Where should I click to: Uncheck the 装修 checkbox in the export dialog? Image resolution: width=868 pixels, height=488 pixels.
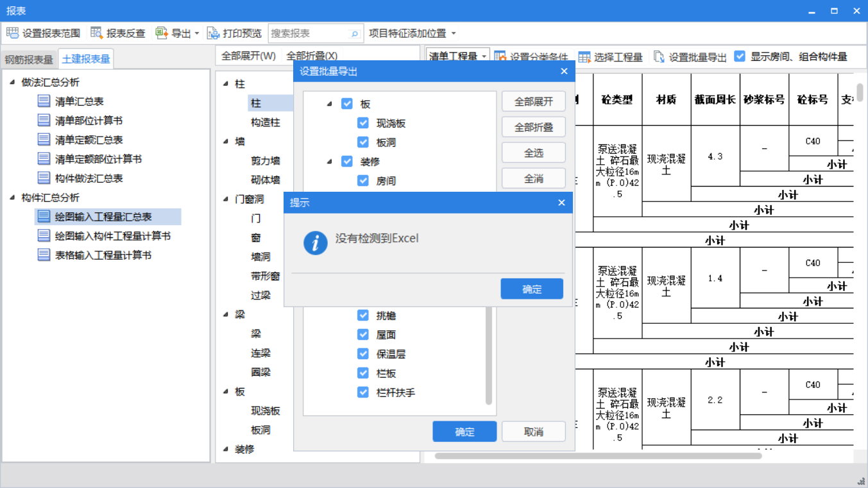pos(347,162)
